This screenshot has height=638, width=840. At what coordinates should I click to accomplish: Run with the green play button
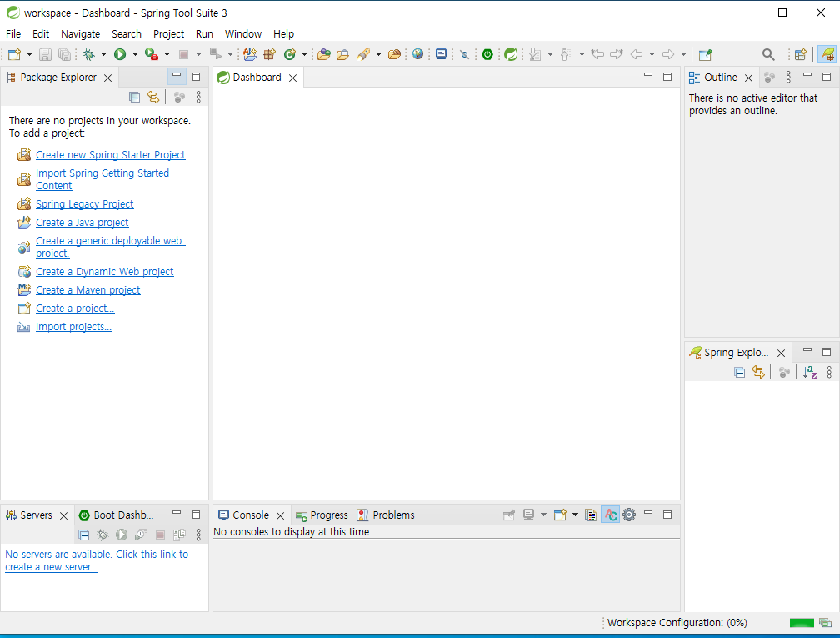pos(120,54)
